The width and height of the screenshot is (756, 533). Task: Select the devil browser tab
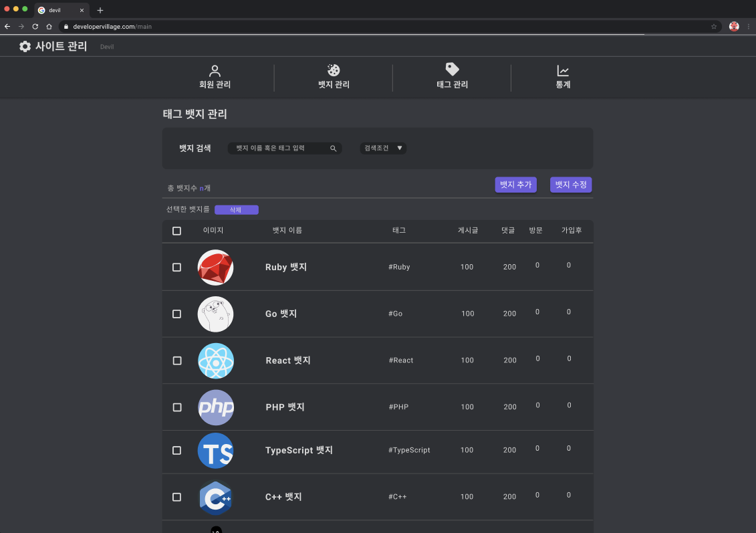(x=61, y=10)
